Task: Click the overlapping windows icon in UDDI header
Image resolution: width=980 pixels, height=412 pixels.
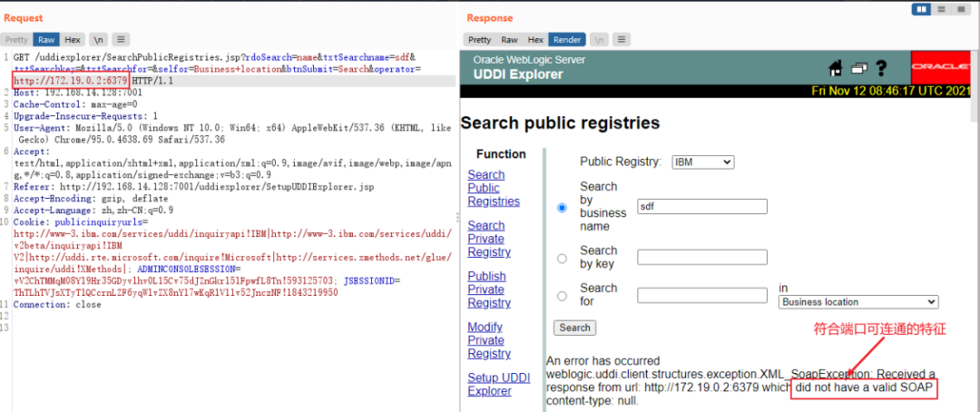Action: coord(858,67)
